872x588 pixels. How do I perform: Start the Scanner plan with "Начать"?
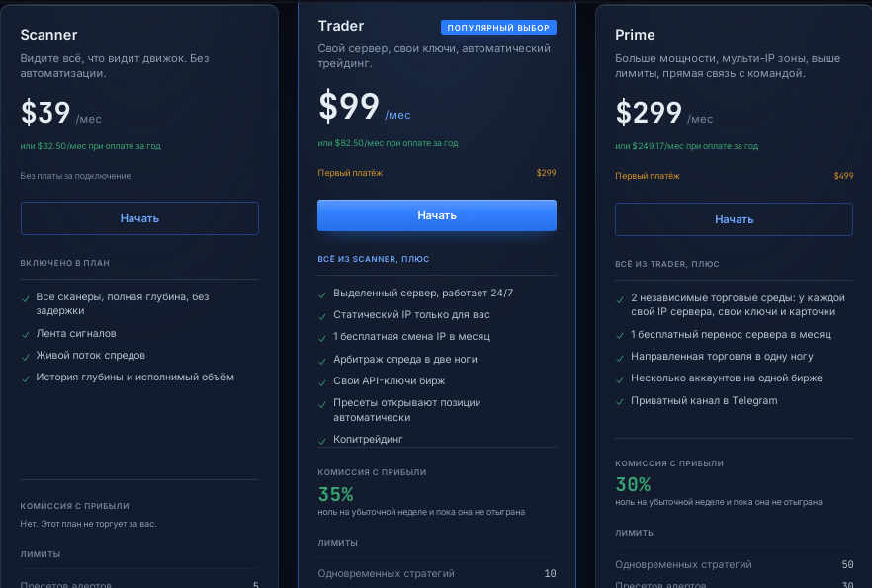pos(139,218)
